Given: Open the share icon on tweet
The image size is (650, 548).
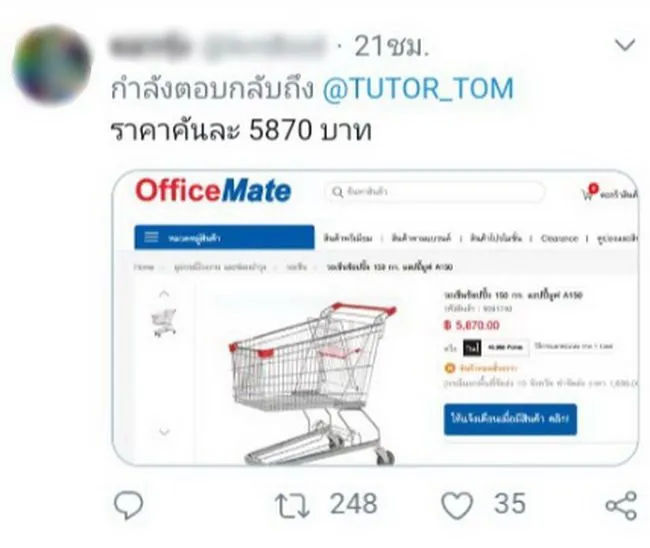Looking at the screenshot, I should pyautogui.click(x=621, y=505).
